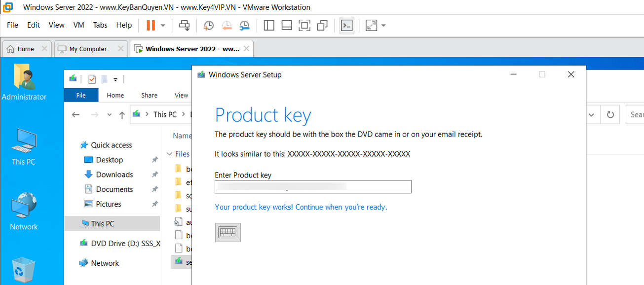Open stretch display dropdown arrow

pyautogui.click(x=383, y=25)
